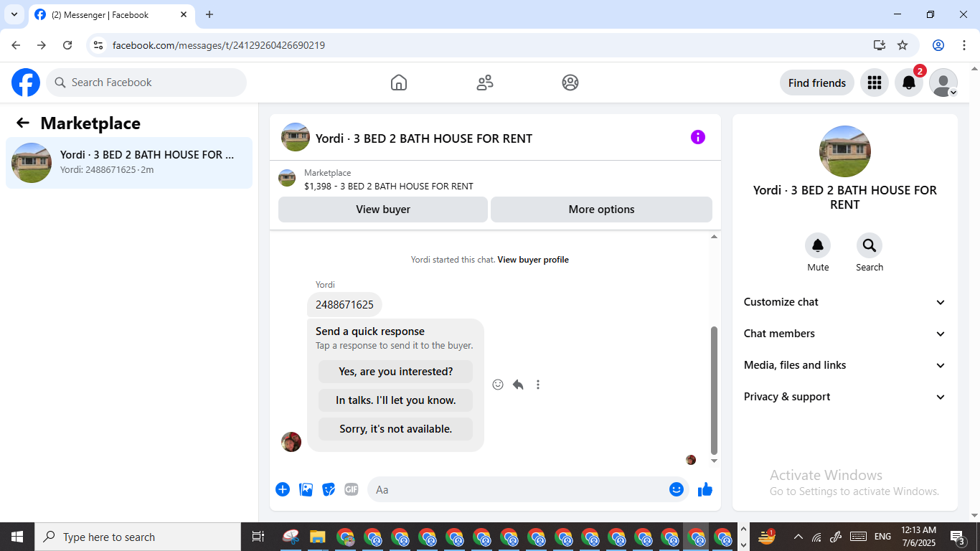Click the Find friends button

[816, 83]
